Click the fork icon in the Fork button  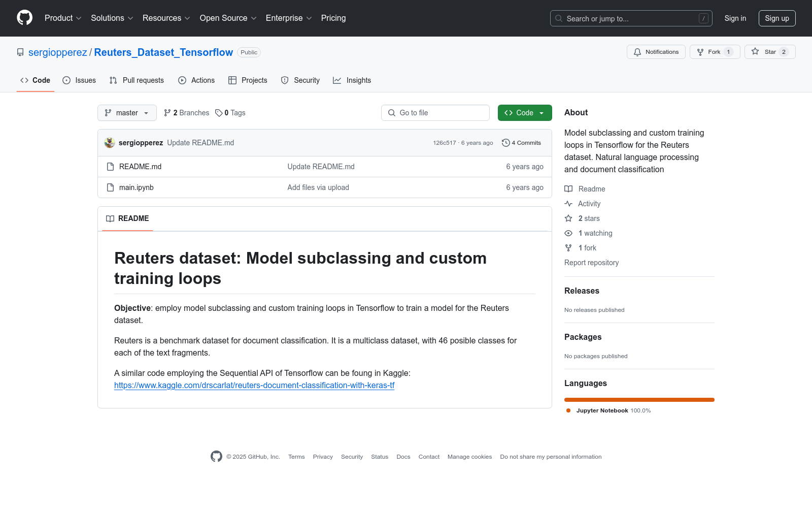coord(700,52)
